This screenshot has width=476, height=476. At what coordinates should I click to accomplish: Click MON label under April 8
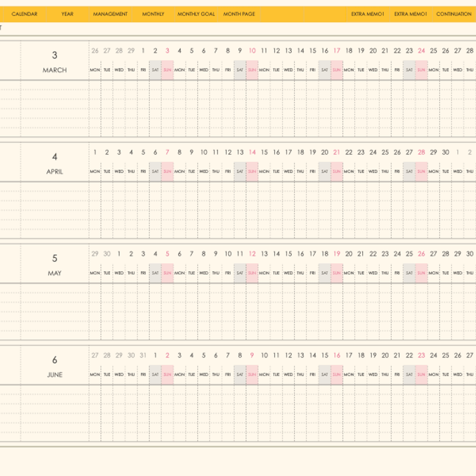(180, 172)
